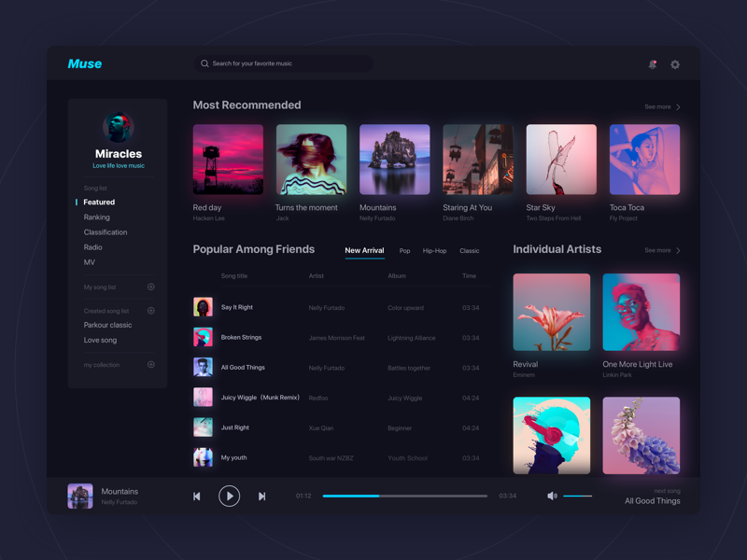Click album Youth School
Image resolution: width=747 pixels, height=560 pixels.
point(408,458)
